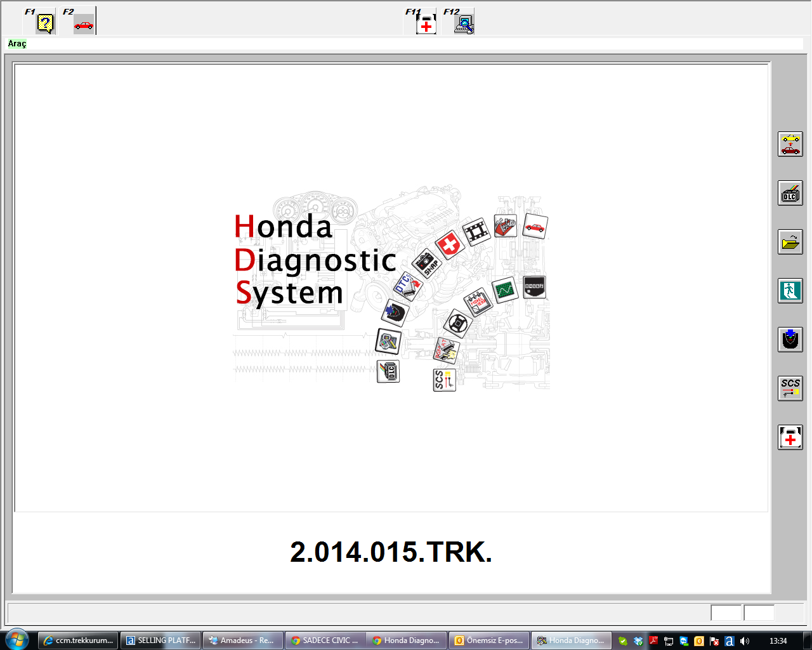812x650 pixels.
Task: Click the Outlook tray icon
Action: pos(699,641)
